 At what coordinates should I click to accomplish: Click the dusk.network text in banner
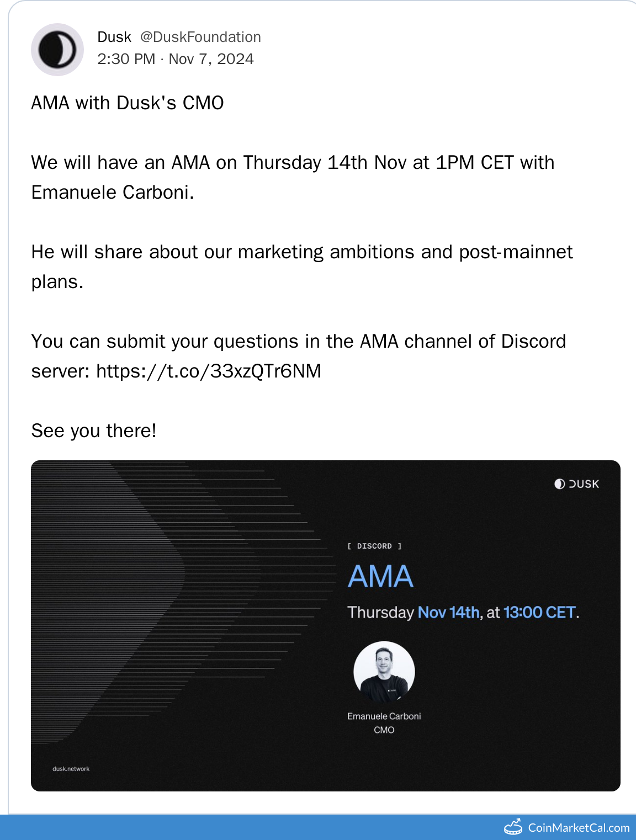(71, 769)
